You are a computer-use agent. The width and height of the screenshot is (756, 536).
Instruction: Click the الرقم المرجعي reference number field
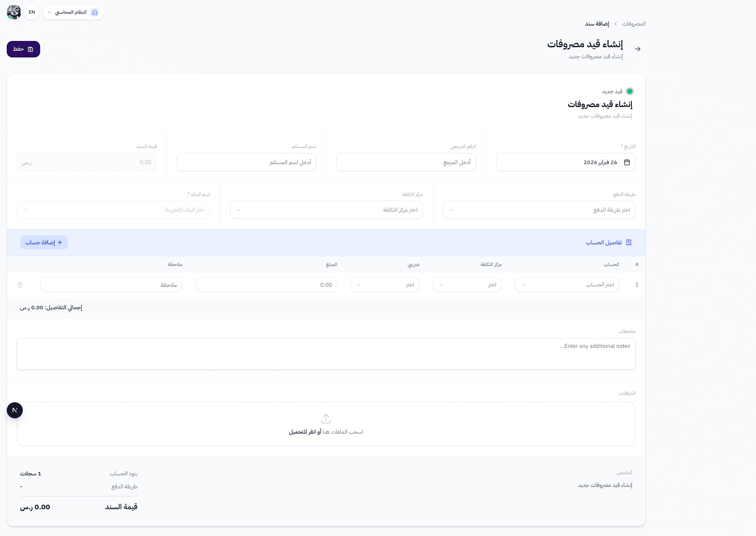[x=406, y=162]
